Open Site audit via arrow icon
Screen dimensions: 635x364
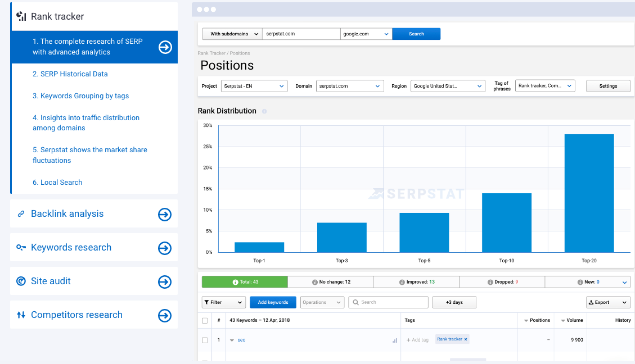165,281
